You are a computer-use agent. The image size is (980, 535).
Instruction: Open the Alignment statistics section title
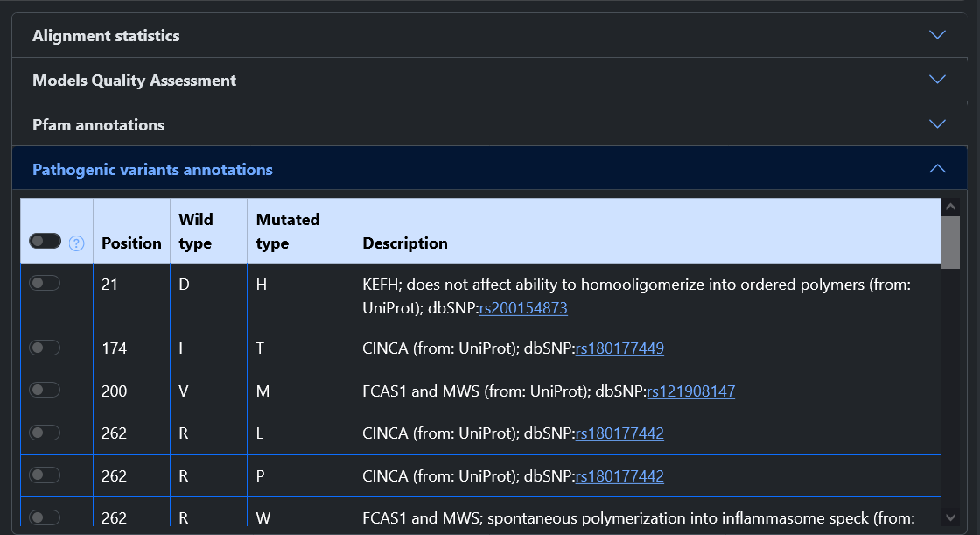pyautogui.click(x=106, y=36)
